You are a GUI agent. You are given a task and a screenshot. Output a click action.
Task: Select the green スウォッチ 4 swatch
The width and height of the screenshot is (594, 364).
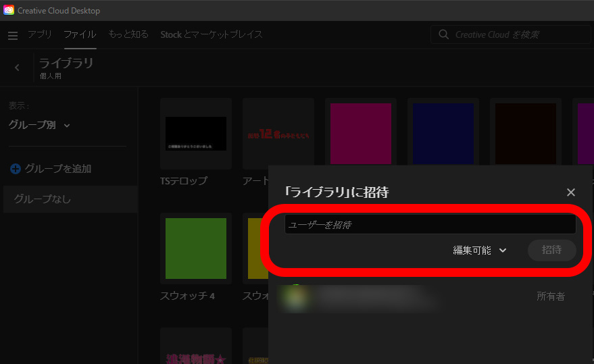[x=196, y=249]
